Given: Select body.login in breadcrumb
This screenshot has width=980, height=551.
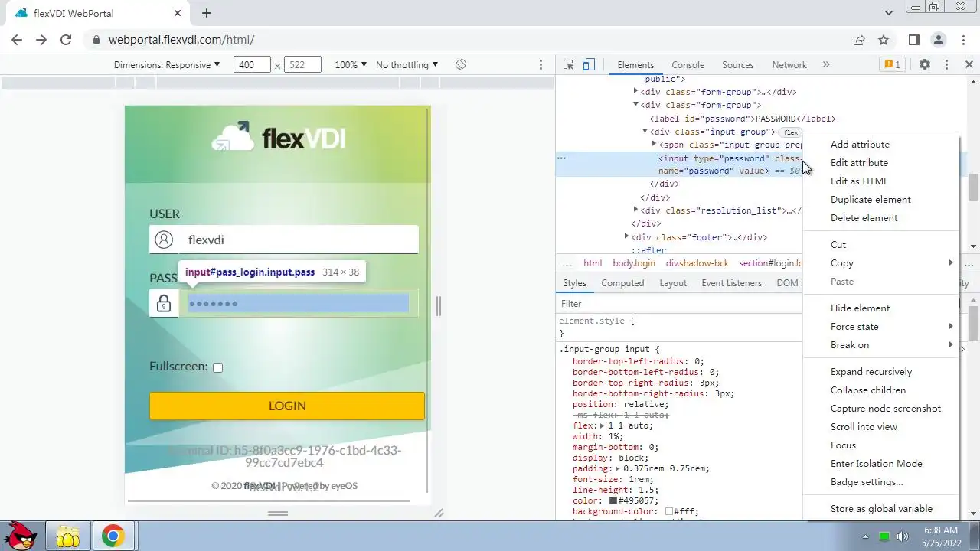Looking at the screenshot, I should coord(634,263).
